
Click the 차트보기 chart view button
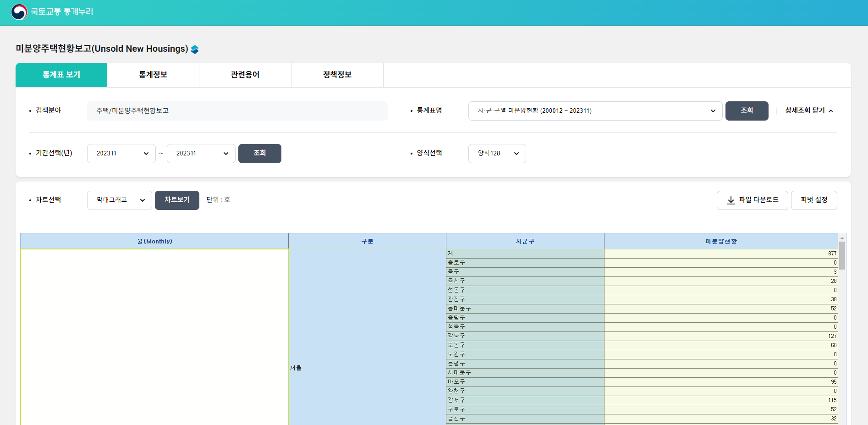177,200
